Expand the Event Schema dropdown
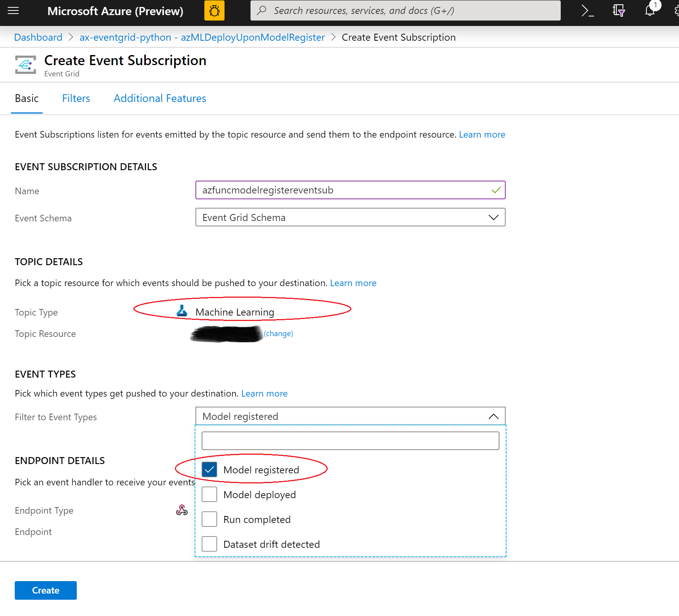Viewport: 679px width, 616px height. 350,217
